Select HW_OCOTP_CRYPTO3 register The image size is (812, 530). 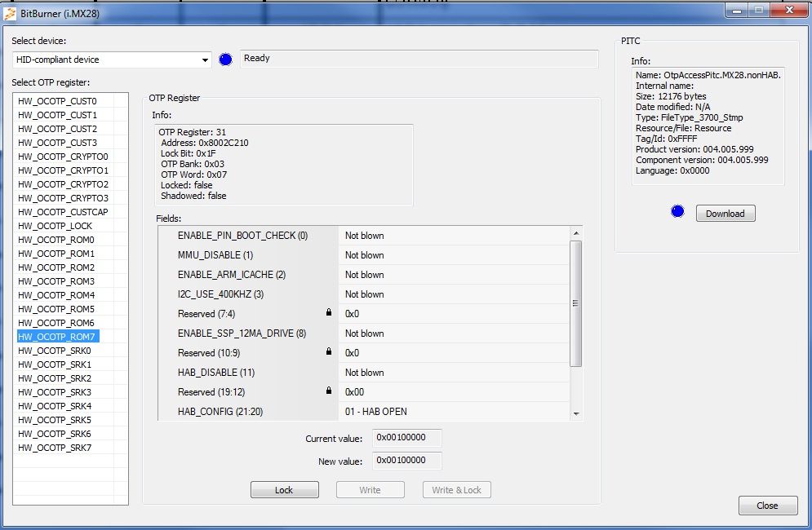click(x=63, y=198)
